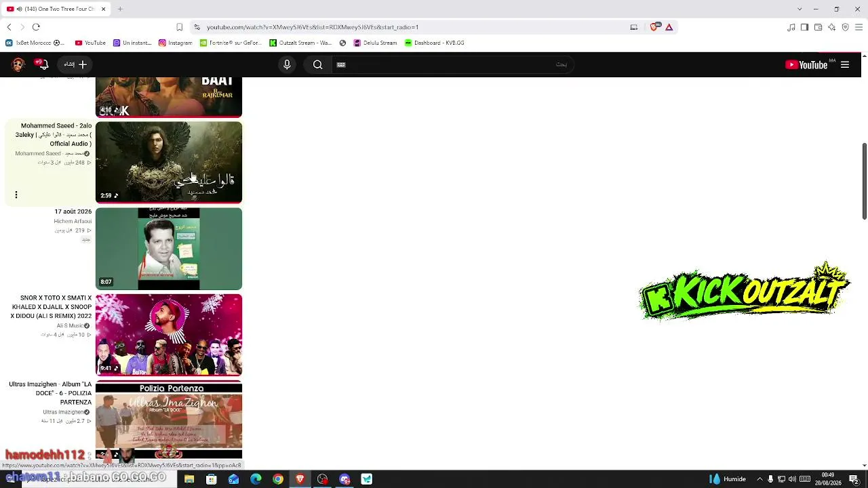Open the SNOR X TOTO X SMATI title
Image resolution: width=868 pixels, height=488 pixels.
pyautogui.click(x=52, y=307)
